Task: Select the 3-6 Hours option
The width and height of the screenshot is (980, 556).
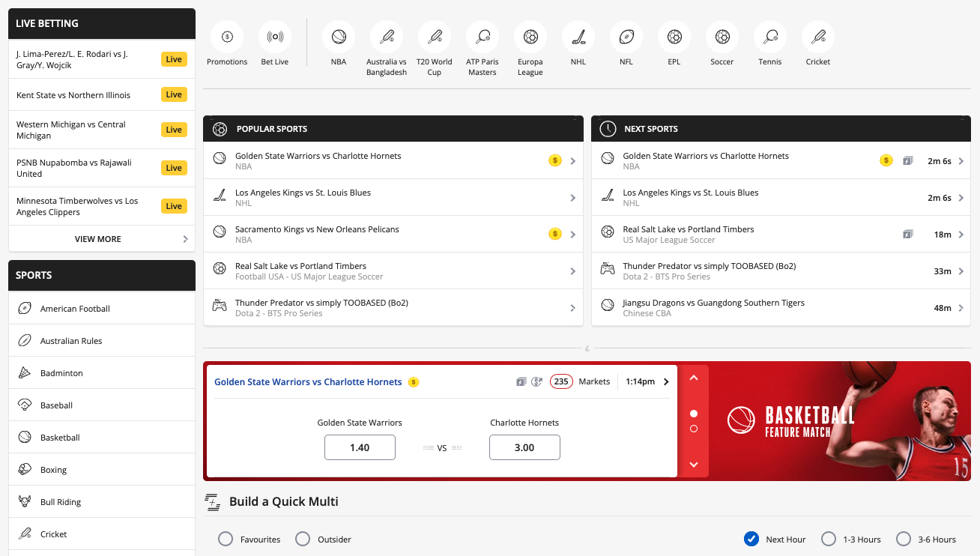Action: [x=904, y=539]
